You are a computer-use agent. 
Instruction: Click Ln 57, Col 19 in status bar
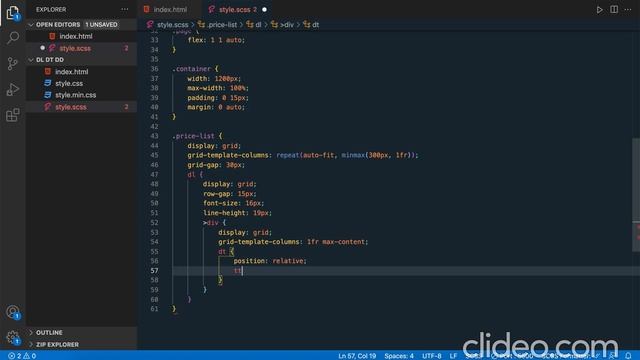[357, 356]
